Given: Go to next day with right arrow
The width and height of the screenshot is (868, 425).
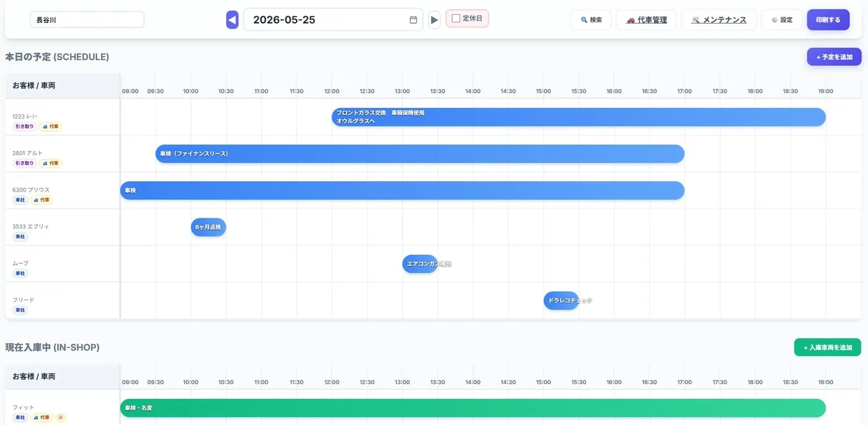Looking at the screenshot, I should coord(435,20).
